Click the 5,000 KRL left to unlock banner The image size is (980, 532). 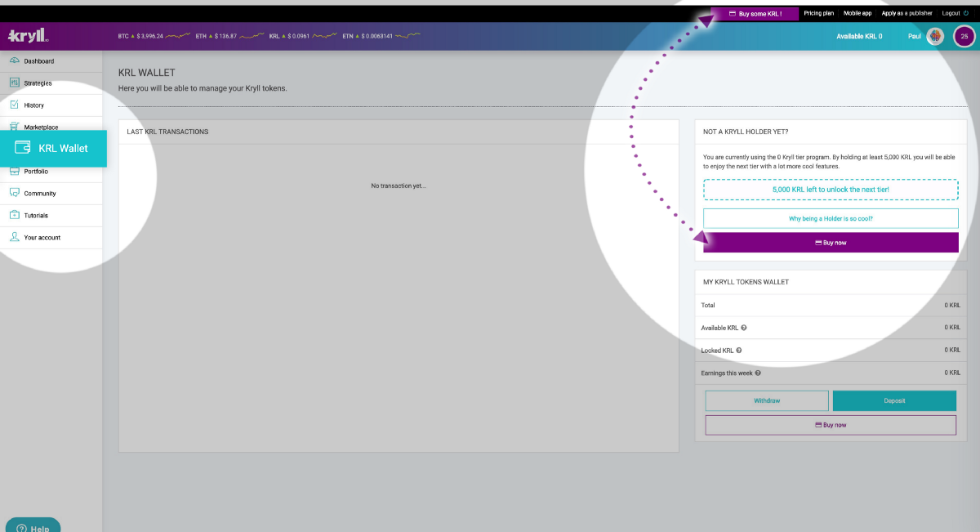[831, 190]
